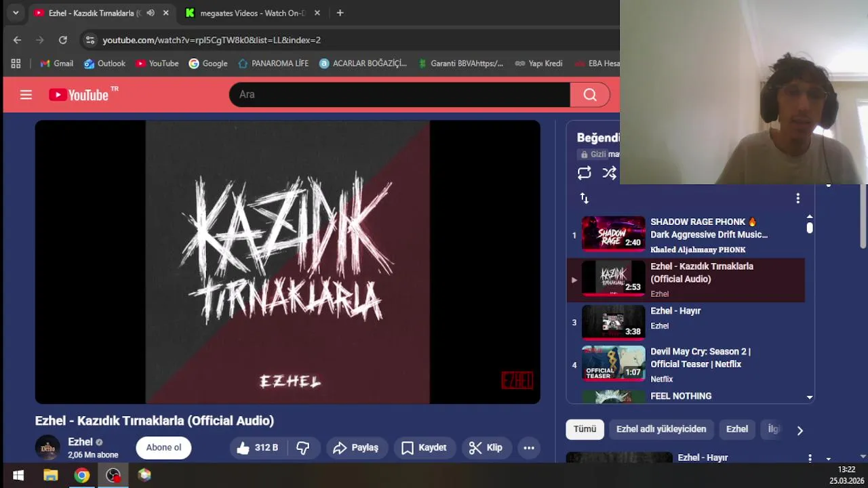Open the Yapı Kredi bookmark
868x488 pixels.
pyautogui.click(x=538, y=64)
